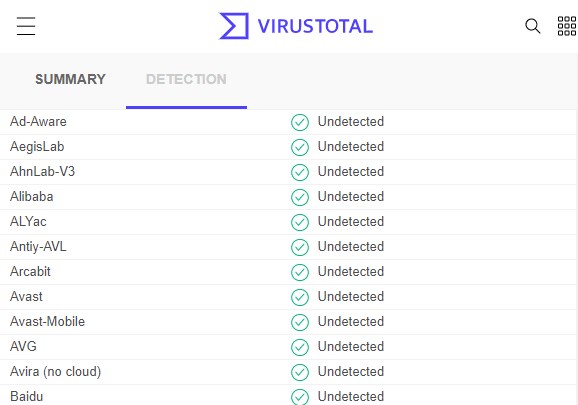Click the VirusTotal logo

tap(234, 26)
